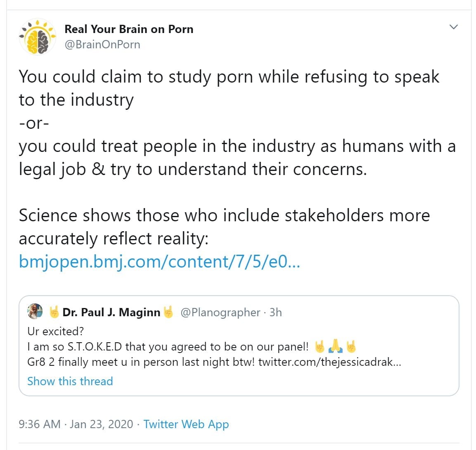Open the twitter.com/thejessicadrak… link

[x=329, y=362]
